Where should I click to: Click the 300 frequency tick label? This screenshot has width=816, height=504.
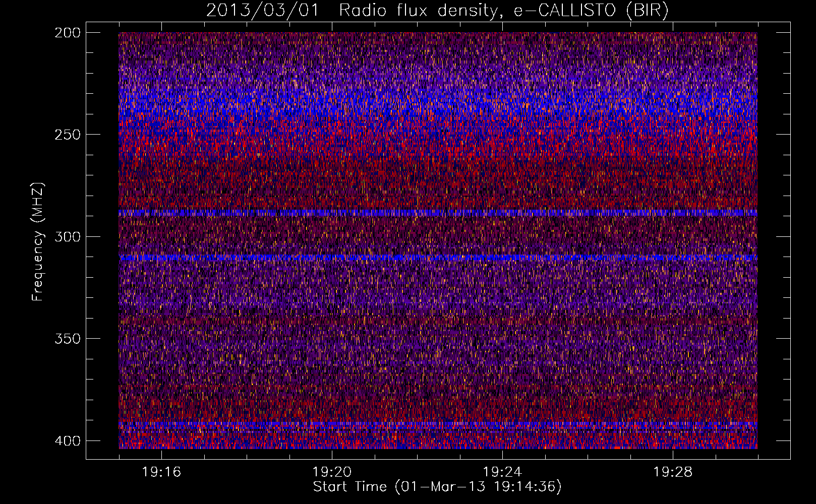pos(67,236)
